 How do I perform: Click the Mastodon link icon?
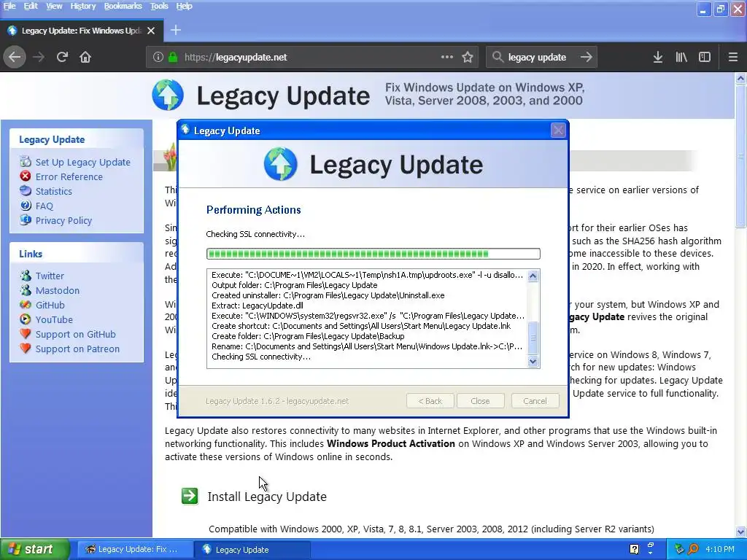26,290
